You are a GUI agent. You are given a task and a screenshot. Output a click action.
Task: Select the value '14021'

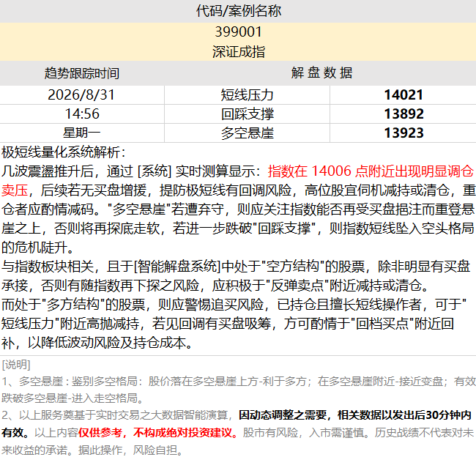404,95
